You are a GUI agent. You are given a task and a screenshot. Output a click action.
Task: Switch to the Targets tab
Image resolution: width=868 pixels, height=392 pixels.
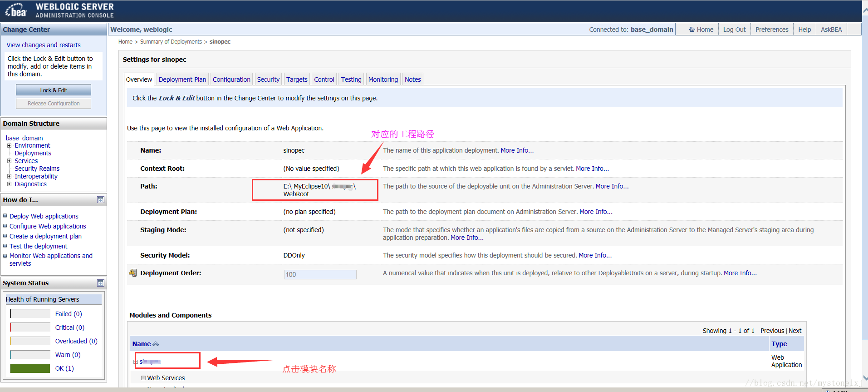click(297, 79)
